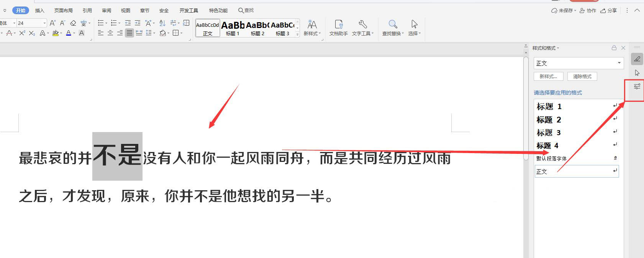Screen dimensions: 644x258
Task: Toggle character shading on selected text
Action: [x=82, y=33]
